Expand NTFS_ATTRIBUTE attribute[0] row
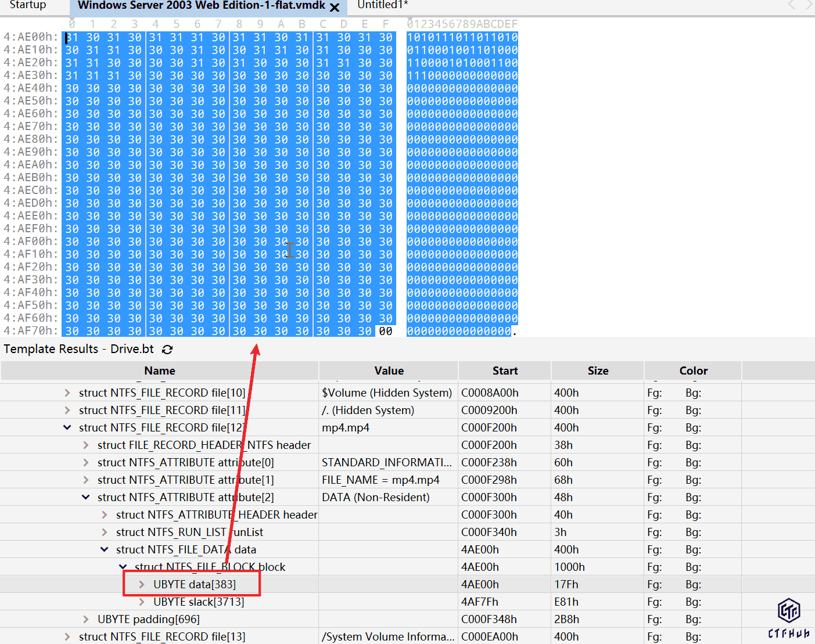 (x=86, y=463)
